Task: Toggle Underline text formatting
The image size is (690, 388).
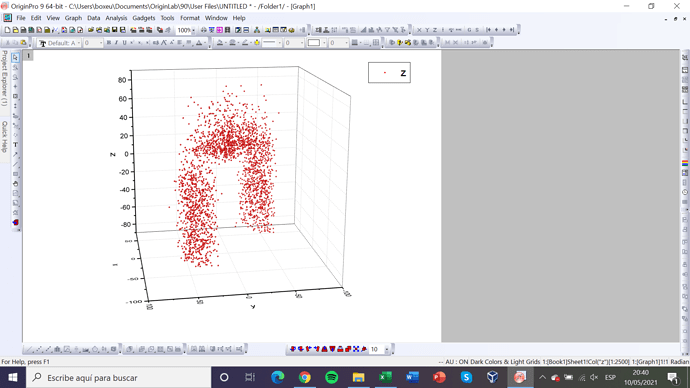Action: point(125,43)
